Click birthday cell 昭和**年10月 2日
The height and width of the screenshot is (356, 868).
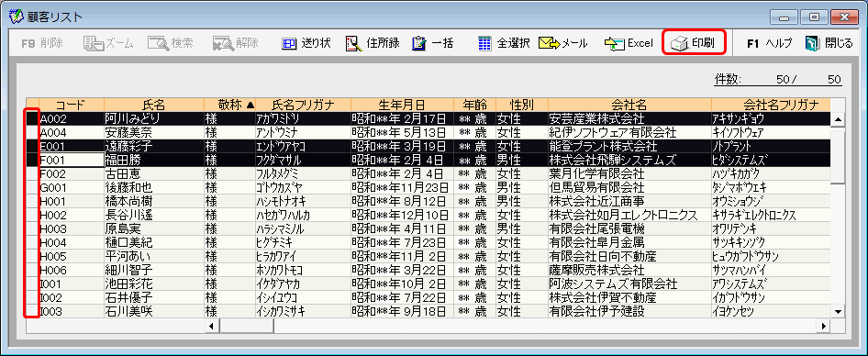coord(403,284)
